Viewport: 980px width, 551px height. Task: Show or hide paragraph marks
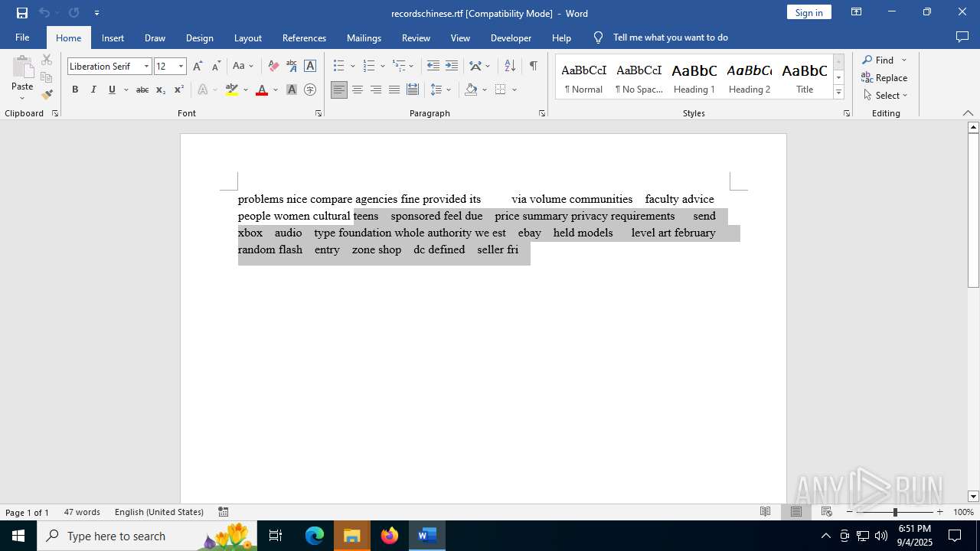coord(533,67)
